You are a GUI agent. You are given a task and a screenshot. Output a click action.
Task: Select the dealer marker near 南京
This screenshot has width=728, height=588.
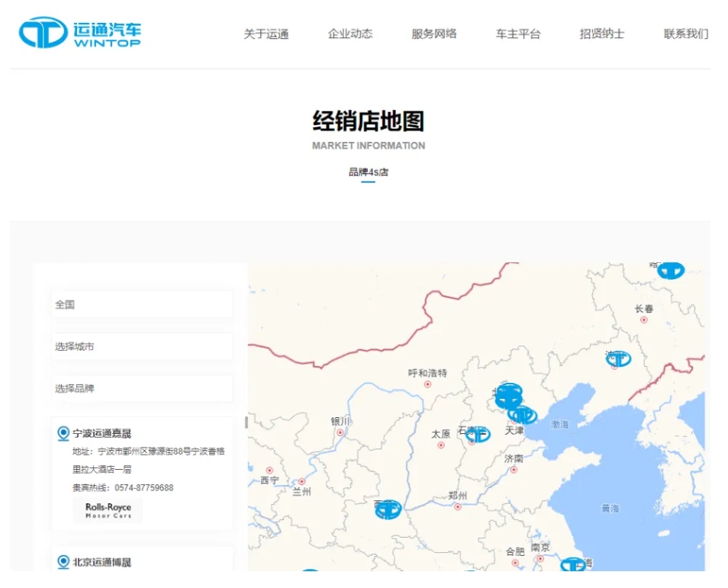pyautogui.click(x=572, y=566)
